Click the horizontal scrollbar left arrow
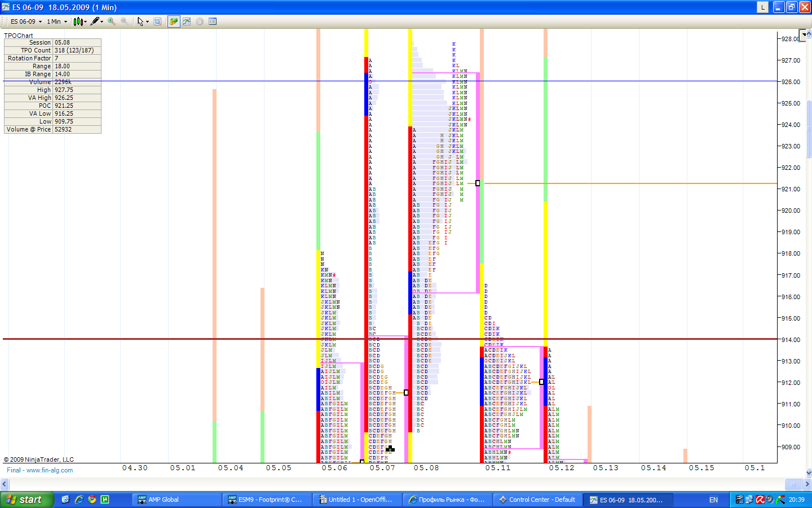The width and height of the screenshot is (812, 508). pyautogui.click(x=5, y=484)
